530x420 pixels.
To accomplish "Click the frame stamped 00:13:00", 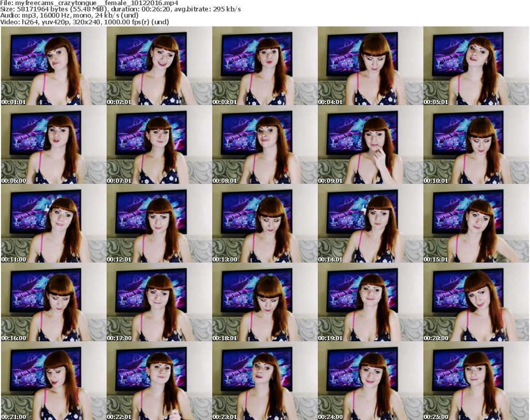I will 264,224.
